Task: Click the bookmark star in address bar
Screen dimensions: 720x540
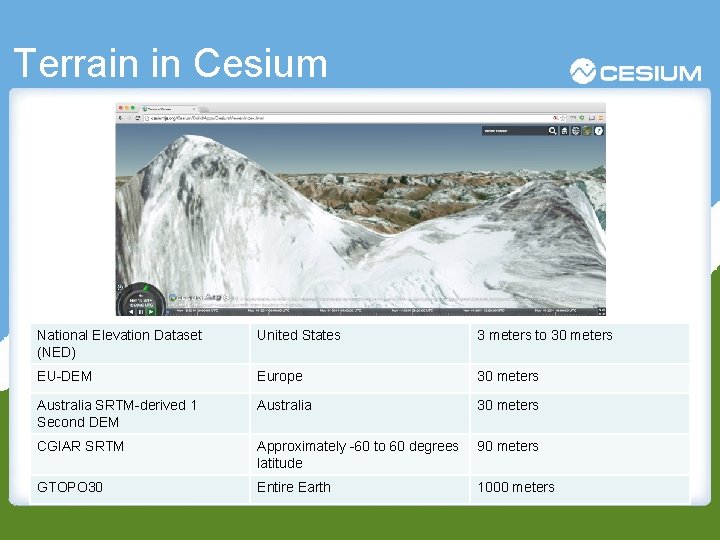Action: (562, 118)
